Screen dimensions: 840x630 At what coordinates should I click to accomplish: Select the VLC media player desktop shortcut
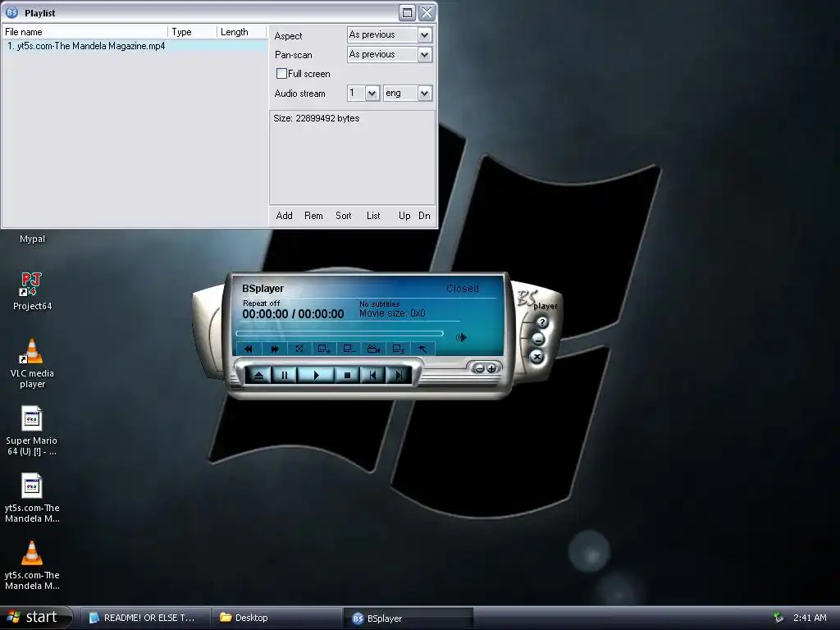pos(32,363)
